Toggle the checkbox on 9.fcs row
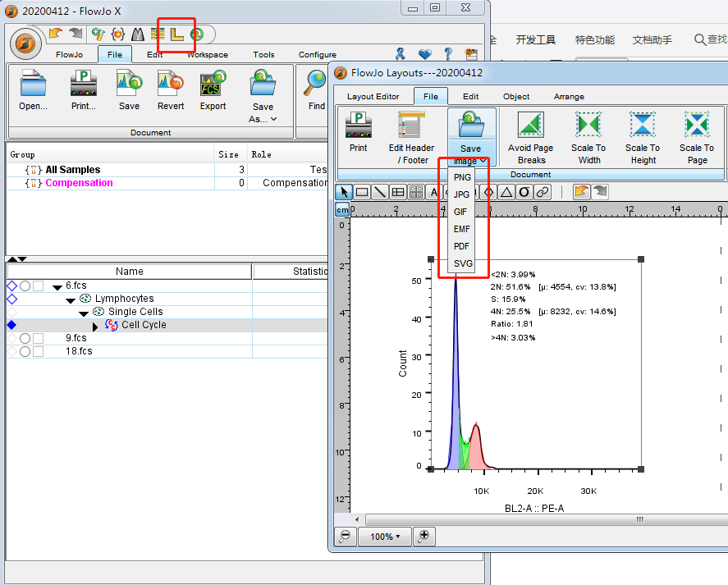Screen dimensions: 728x585 point(38,339)
